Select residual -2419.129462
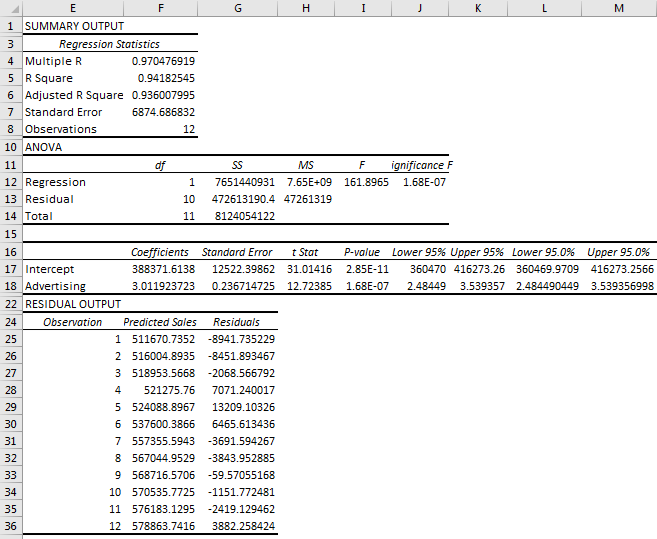This screenshot has height=539, width=657. click(241, 509)
